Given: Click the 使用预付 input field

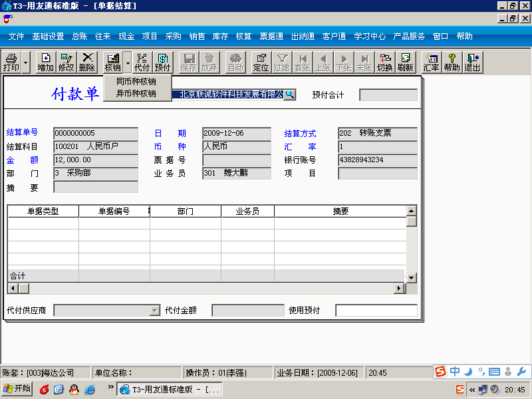Looking at the screenshot, I should point(376,311).
